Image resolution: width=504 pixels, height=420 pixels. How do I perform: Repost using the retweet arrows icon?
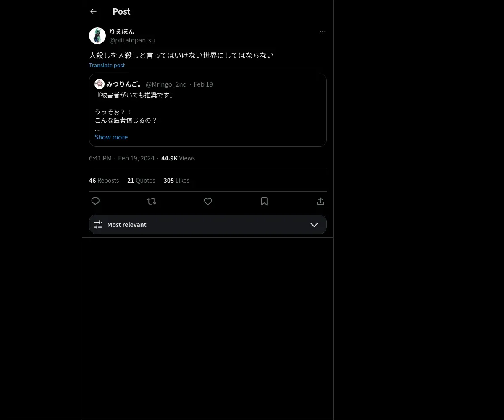152,201
